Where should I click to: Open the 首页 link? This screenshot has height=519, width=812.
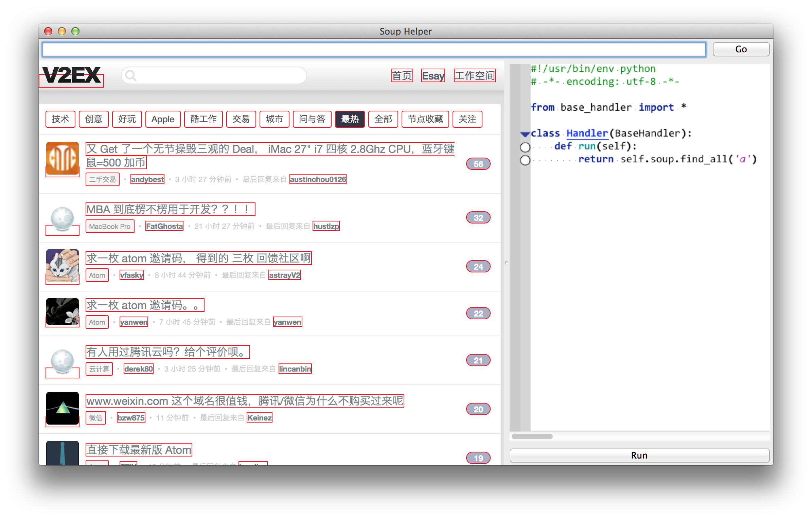point(402,75)
